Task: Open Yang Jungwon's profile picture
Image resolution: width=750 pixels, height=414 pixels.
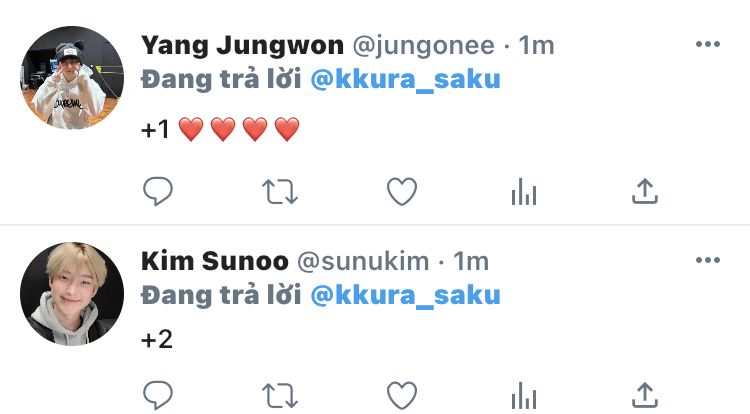Action: [x=72, y=77]
